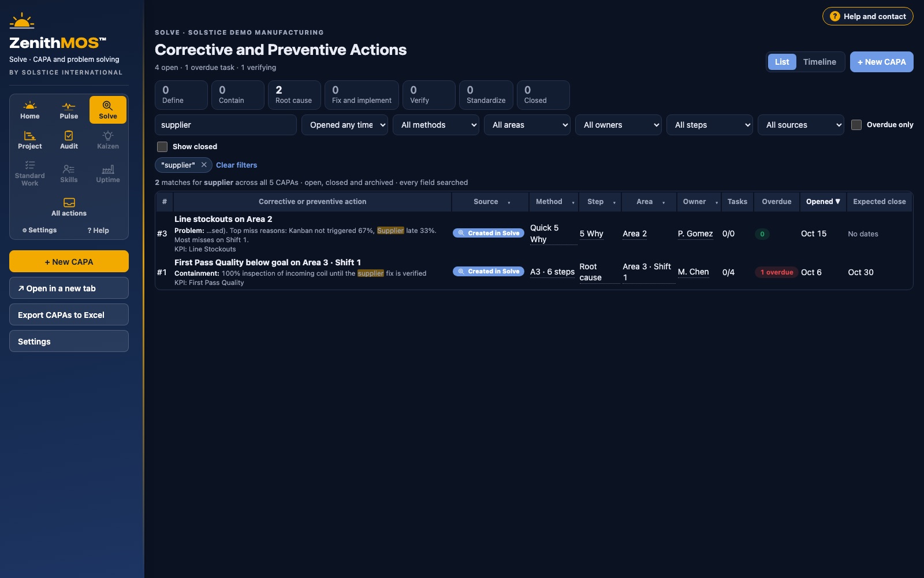Viewport: 924px width, 578px height.
Task: Filter by the Fix and implement stage tile
Action: coord(362,95)
